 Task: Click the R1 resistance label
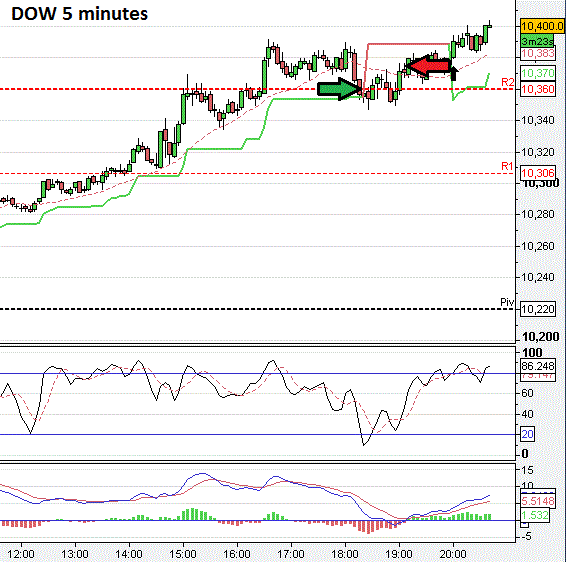507,166
